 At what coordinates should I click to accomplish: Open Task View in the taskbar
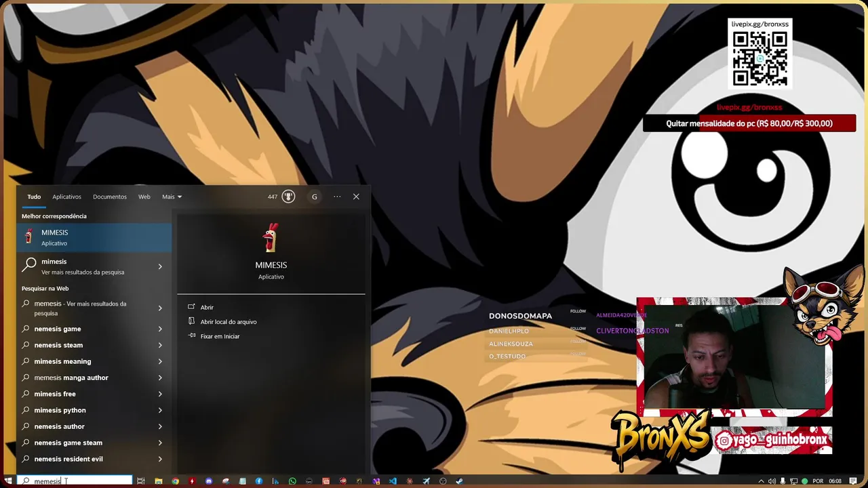[141, 481]
